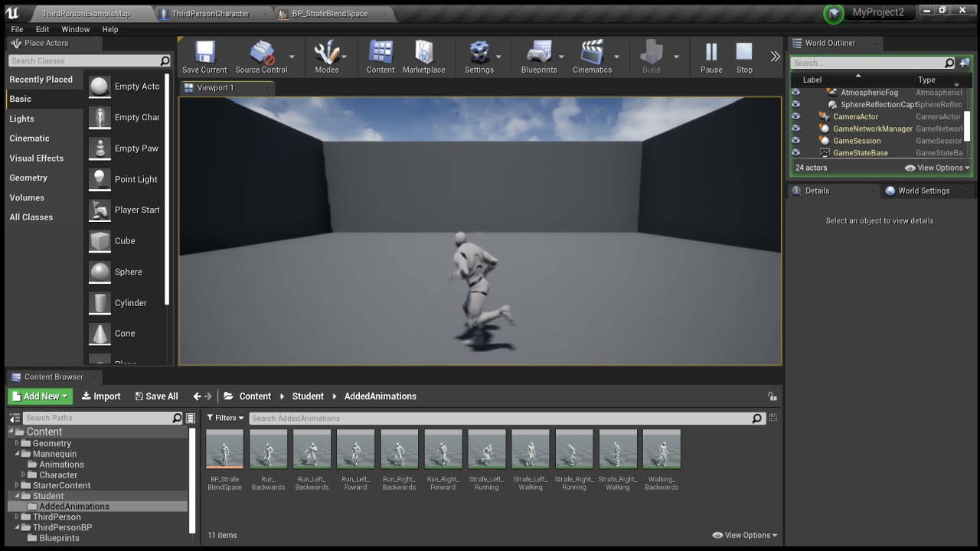The width and height of the screenshot is (980, 551).
Task: Select the Cube placement icon
Action: 100,241
